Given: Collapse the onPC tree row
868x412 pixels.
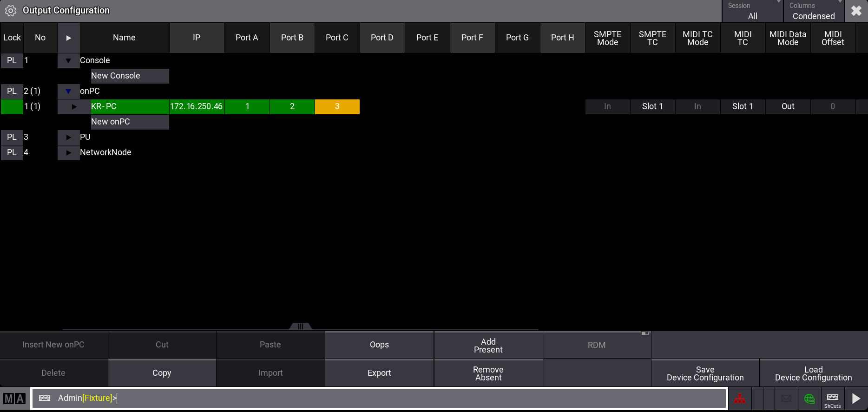Looking at the screenshot, I should (69, 91).
